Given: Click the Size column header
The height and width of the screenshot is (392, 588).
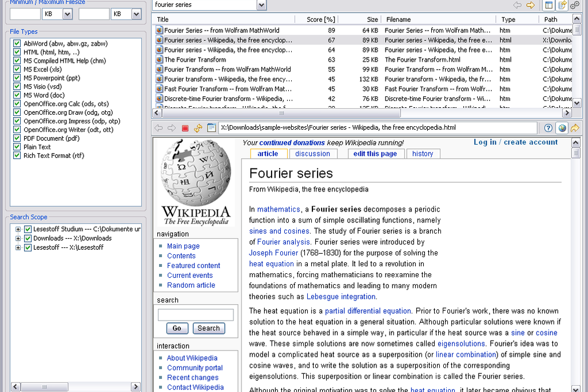Looking at the screenshot, I should (x=359, y=20).
